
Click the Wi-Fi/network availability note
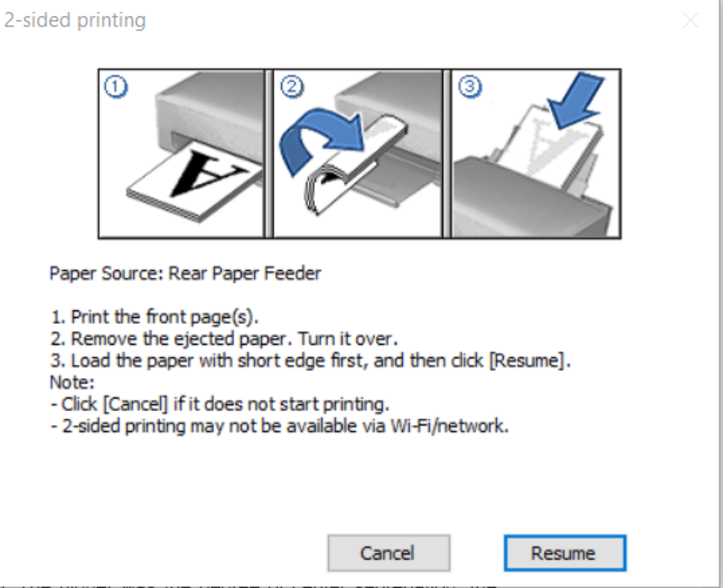pyautogui.click(x=279, y=426)
